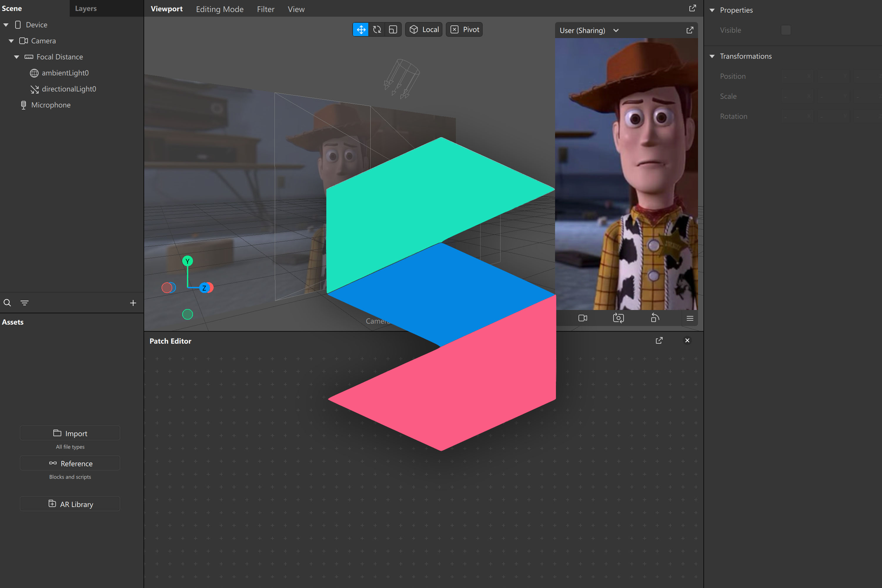Select the Move/translate manipulator tool
Image resolution: width=882 pixels, height=588 pixels.
(x=361, y=30)
